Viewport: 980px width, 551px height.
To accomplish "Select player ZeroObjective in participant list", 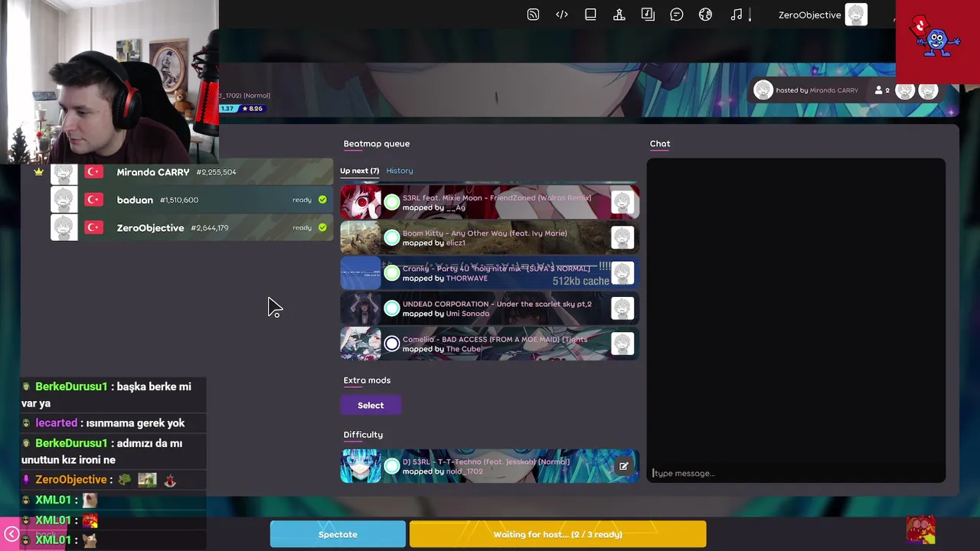I will (191, 227).
